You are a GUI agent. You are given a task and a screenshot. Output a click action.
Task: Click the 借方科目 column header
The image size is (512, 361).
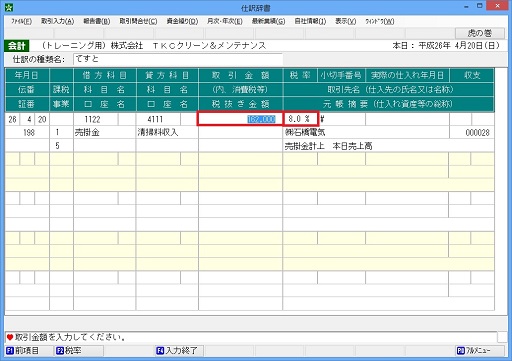click(x=105, y=75)
